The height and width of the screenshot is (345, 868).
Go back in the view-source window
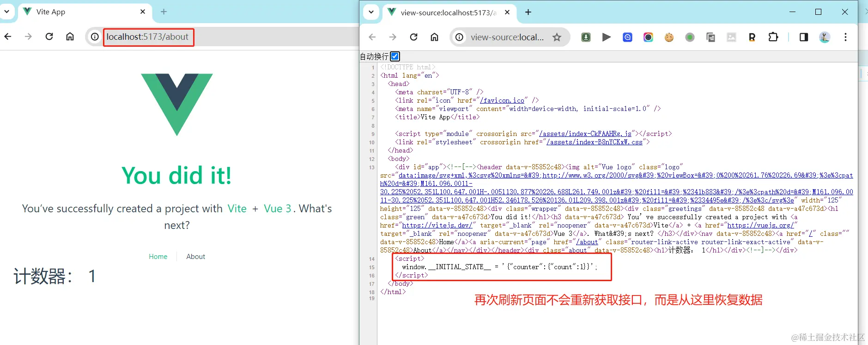click(372, 37)
